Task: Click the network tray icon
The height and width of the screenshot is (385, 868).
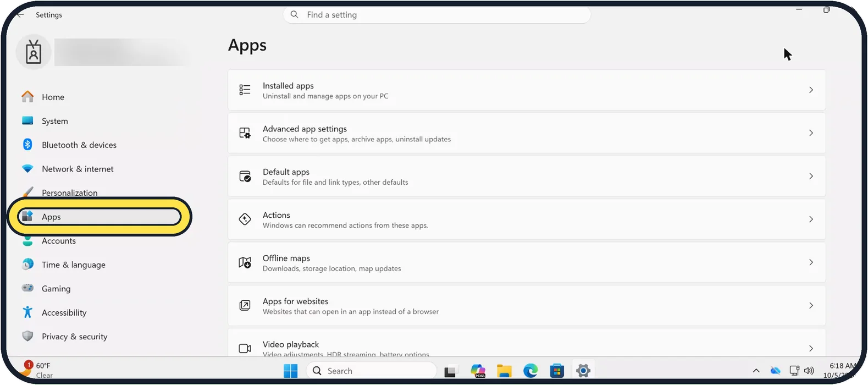Action: (794, 371)
